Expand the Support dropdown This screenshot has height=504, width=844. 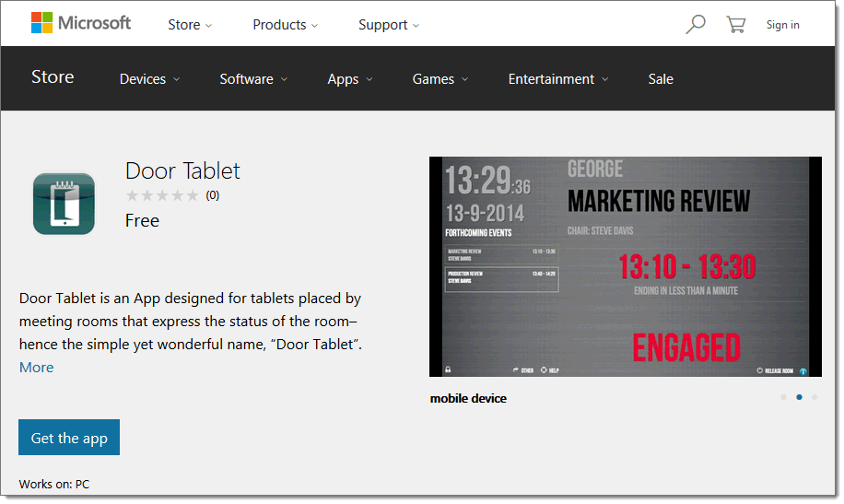[389, 25]
